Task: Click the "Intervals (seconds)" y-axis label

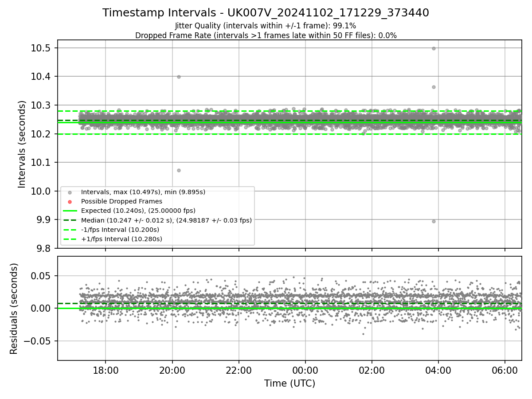Action: point(22,144)
